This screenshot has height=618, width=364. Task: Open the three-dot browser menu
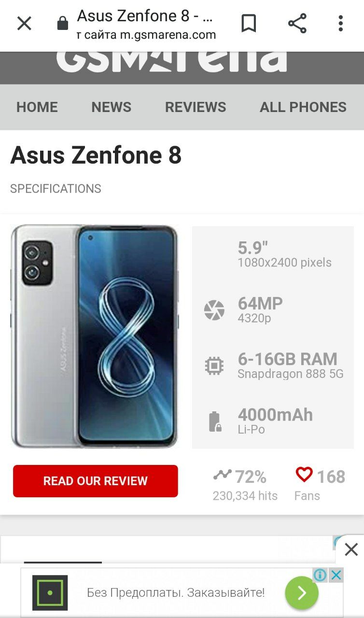click(340, 23)
